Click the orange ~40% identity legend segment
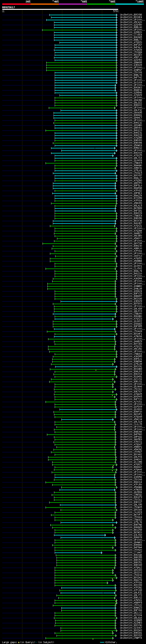Viewport: 146px width, 644px height. click(45, 4)
